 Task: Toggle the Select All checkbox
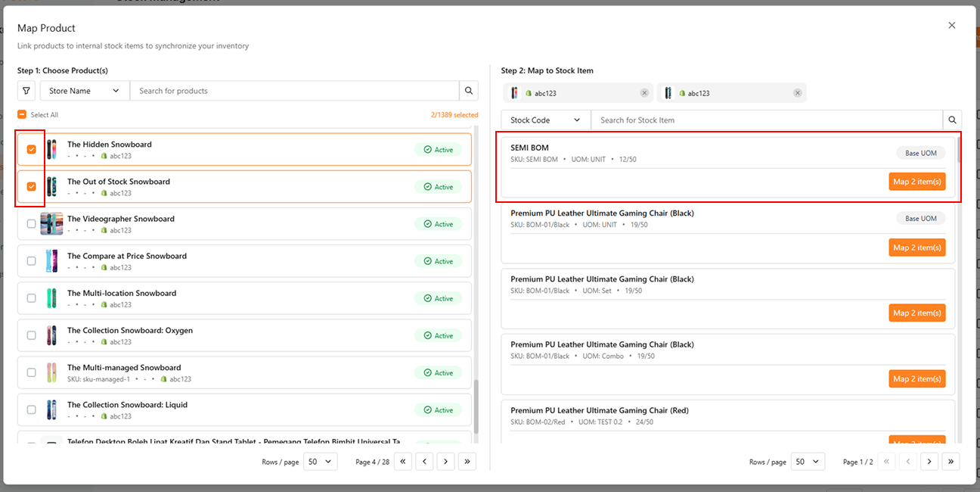(22, 115)
